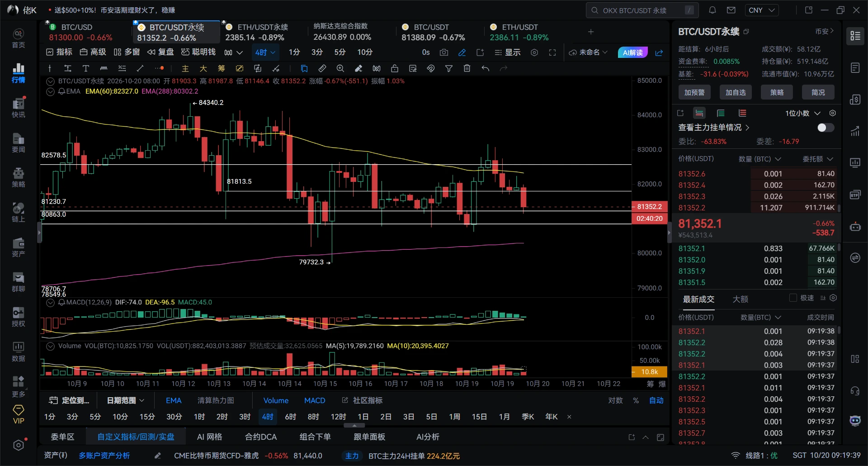Expand the 4时 timeframe dropdown
This screenshot has width=868, height=466.
pos(265,52)
